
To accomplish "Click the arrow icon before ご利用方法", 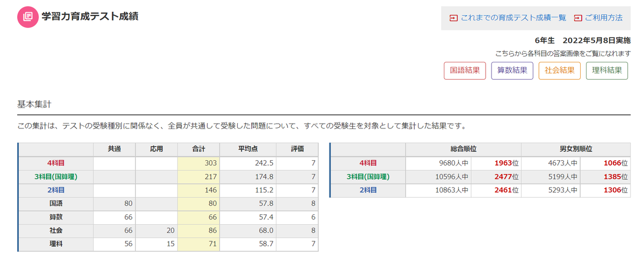I will click(577, 18).
